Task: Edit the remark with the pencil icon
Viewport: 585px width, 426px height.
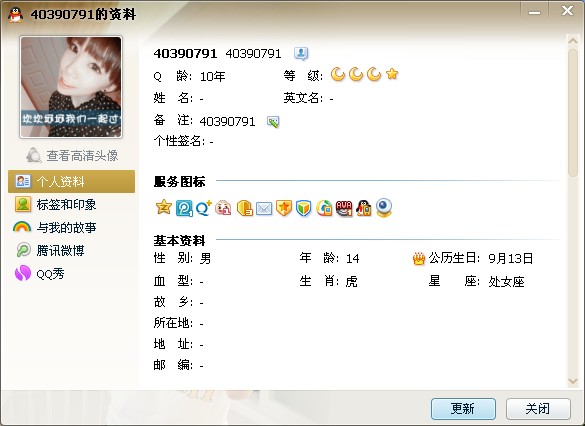Action: tap(273, 122)
